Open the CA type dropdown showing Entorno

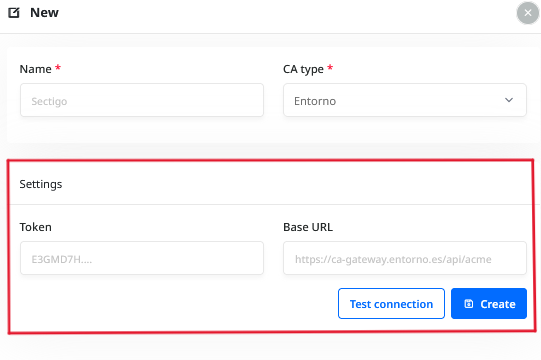(405, 100)
